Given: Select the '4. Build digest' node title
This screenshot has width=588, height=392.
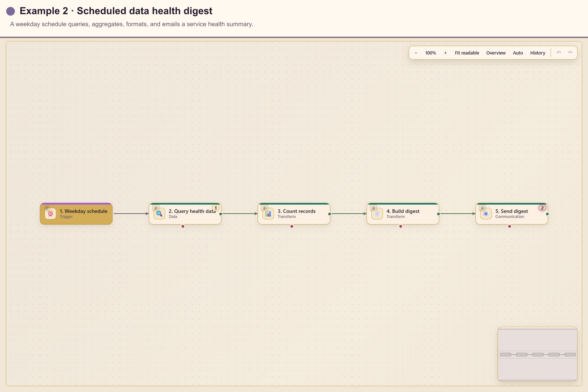Looking at the screenshot, I should [x=403, y=211].
